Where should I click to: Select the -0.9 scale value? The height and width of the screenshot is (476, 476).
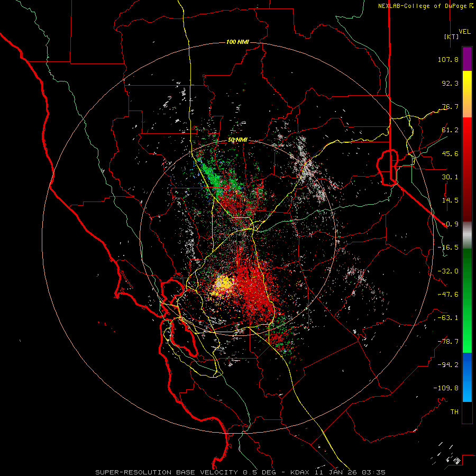[450, 224]
